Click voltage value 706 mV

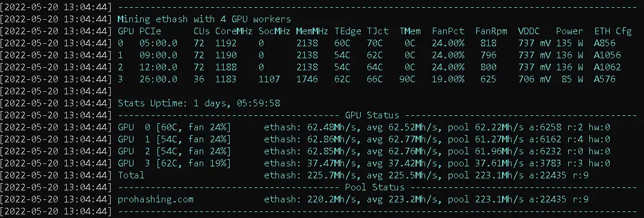coord(535,79)
